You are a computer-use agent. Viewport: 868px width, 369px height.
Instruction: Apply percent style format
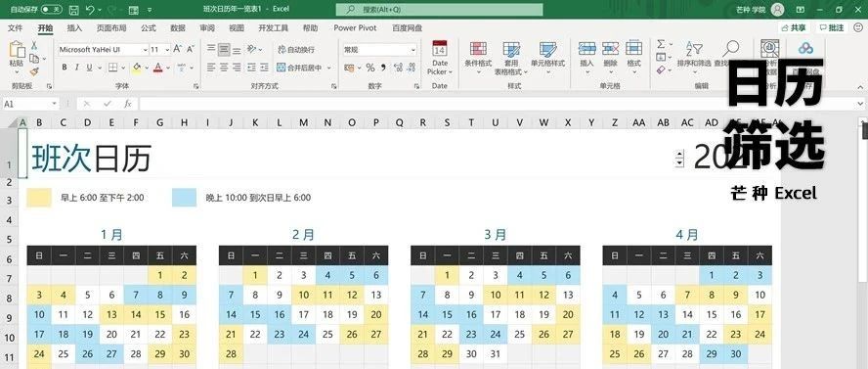pos(370,68)
